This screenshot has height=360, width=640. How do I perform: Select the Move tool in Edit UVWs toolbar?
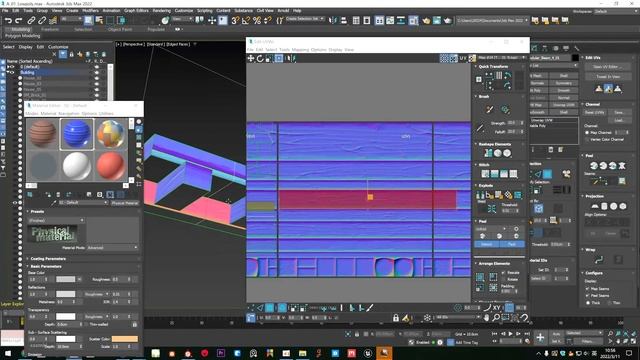tap(251, 59)
